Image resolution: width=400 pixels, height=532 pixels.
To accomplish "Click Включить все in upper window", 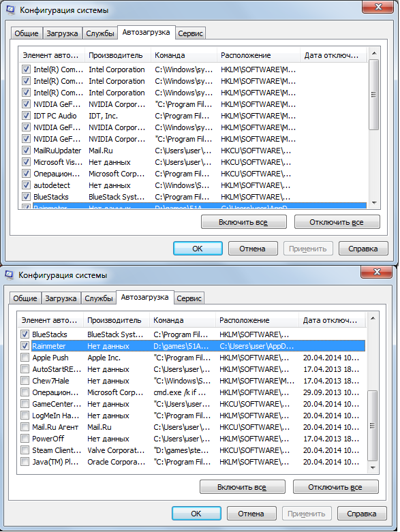I will [243, 222].
